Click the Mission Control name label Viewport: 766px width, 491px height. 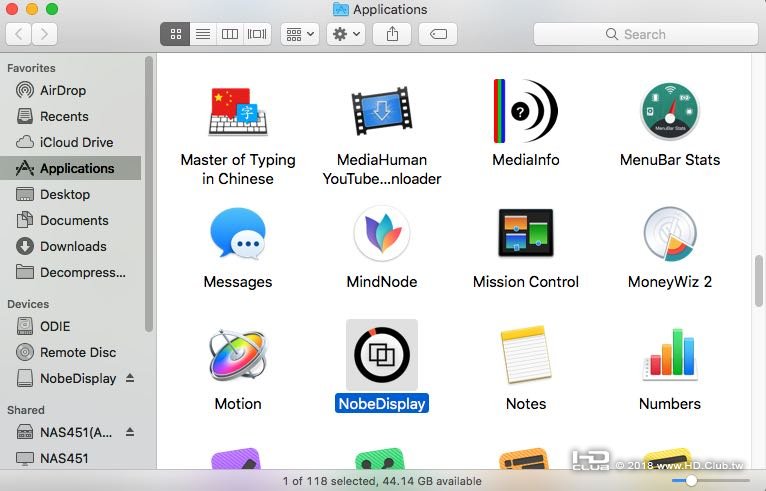(x=526, y=282)
